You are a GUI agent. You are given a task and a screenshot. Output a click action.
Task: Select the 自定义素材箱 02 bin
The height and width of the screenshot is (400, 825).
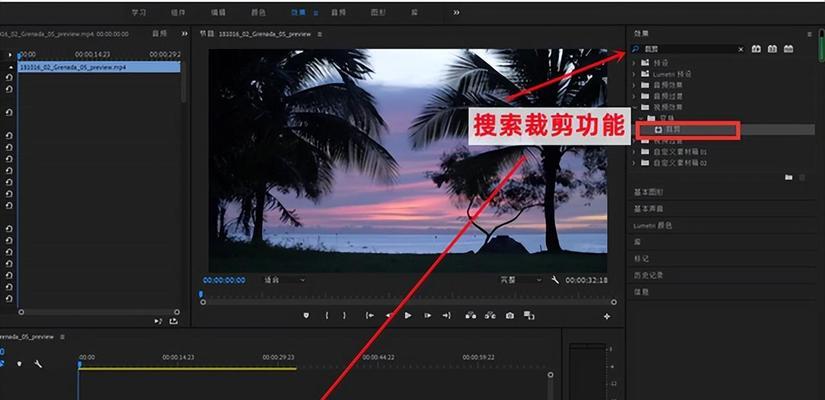point(680,163)
